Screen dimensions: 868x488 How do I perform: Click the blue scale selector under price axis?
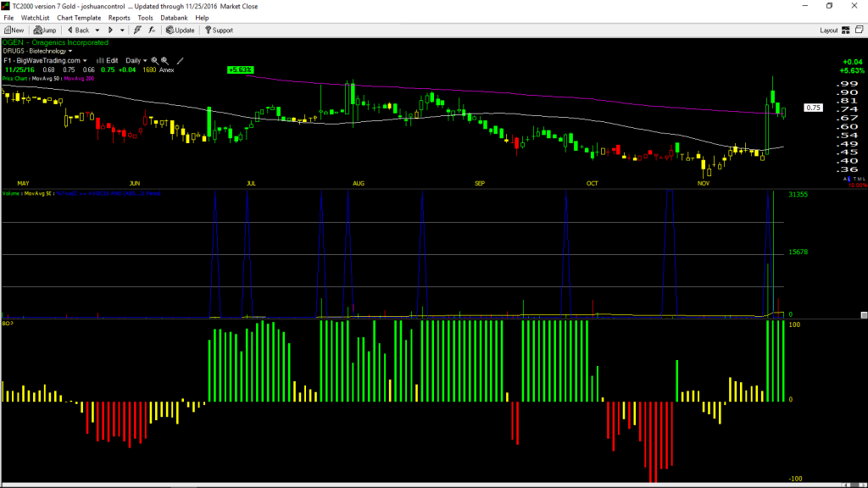pos(847,179)
